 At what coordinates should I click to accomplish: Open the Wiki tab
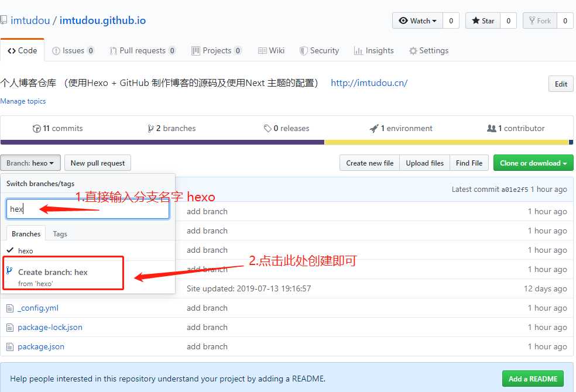271,51
